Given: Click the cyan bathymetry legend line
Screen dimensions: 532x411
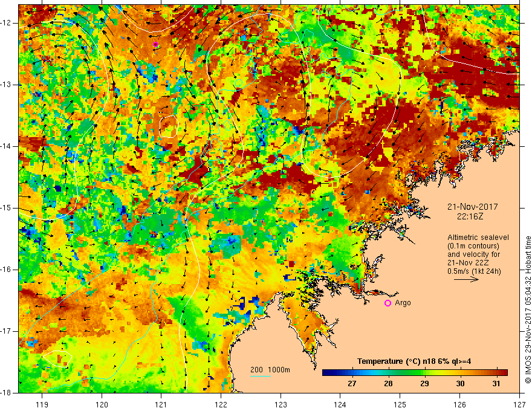Looking at the screenshot, I should tap(261, 376).
